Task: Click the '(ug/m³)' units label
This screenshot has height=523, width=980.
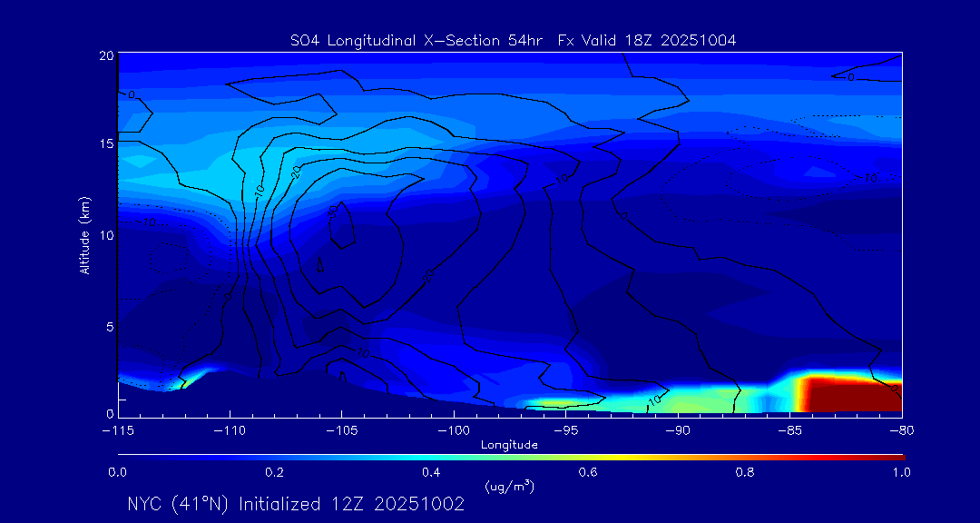Action: [510, 487]
